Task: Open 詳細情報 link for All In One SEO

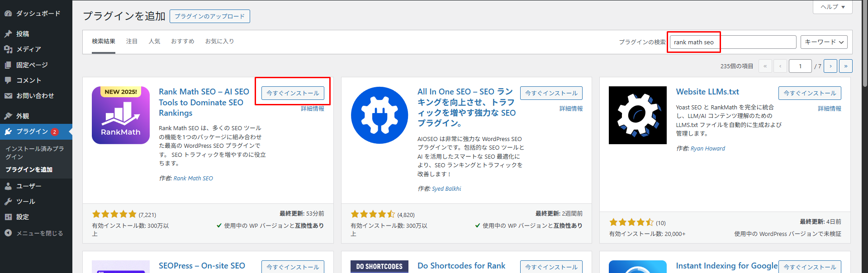Action: pyautogui.click(x=571, y=108)
